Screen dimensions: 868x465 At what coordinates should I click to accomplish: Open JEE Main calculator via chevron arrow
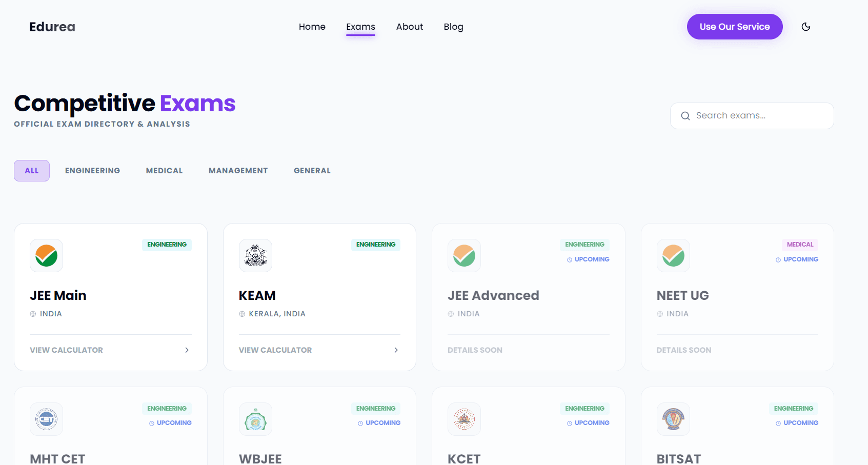point(187,350)
